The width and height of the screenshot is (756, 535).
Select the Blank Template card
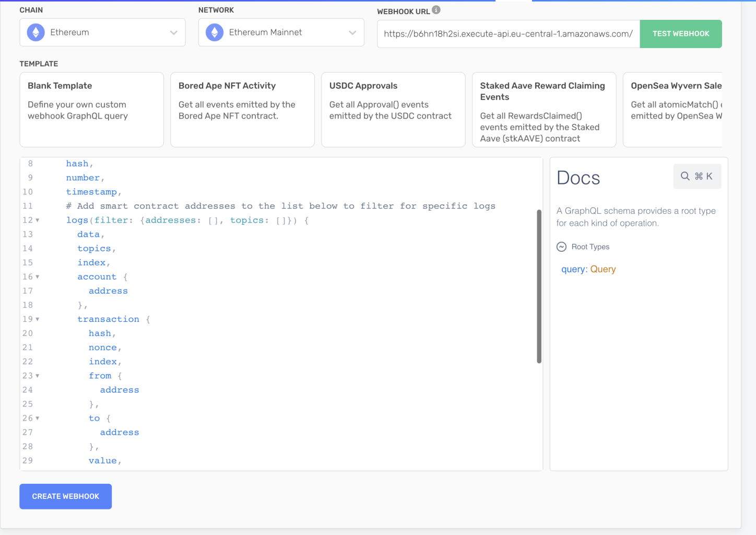91,110
